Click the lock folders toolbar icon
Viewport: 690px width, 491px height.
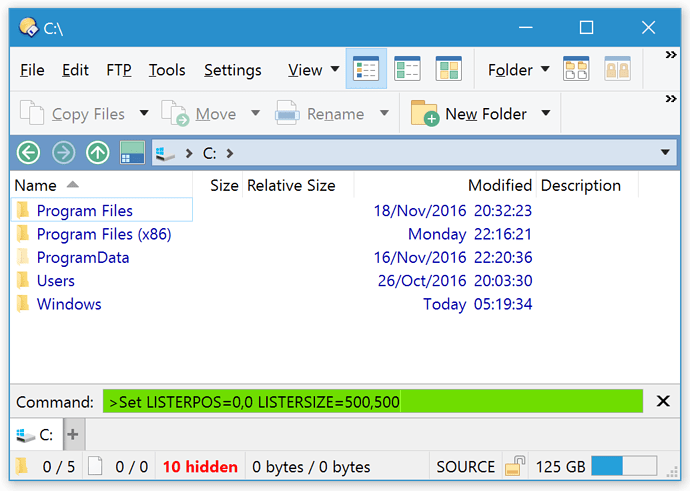pos(617,69)
